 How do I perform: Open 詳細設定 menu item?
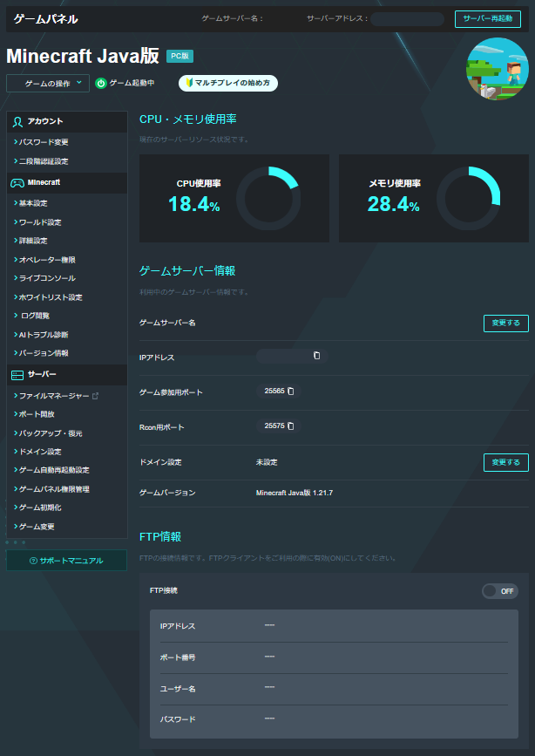[33, 241]
